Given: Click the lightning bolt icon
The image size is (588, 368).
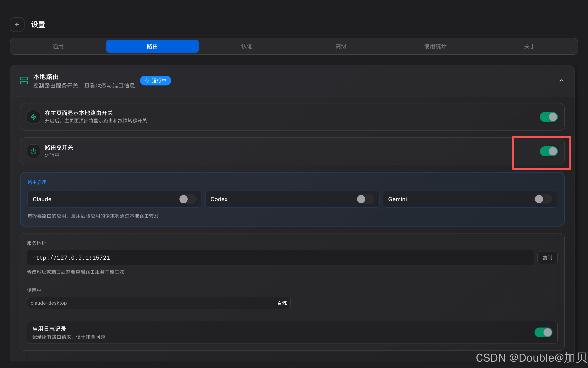Looking at the screenshot, I should pos(33,117).
